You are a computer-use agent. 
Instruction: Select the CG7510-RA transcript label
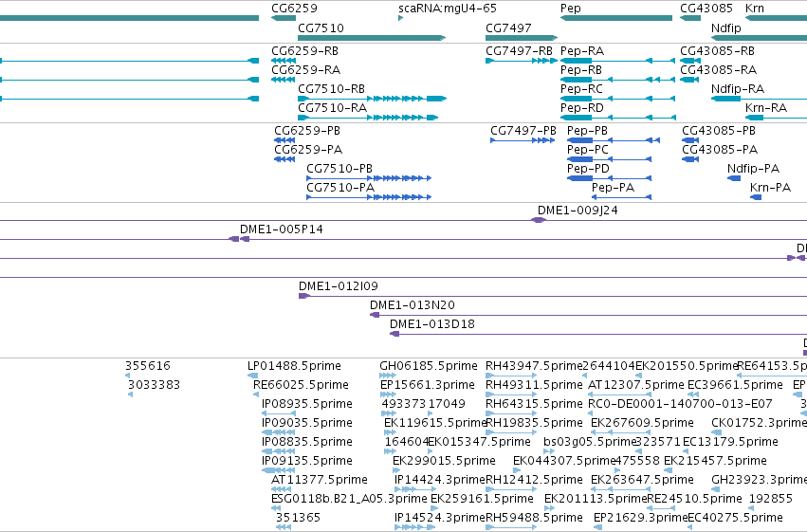(333, 108)
